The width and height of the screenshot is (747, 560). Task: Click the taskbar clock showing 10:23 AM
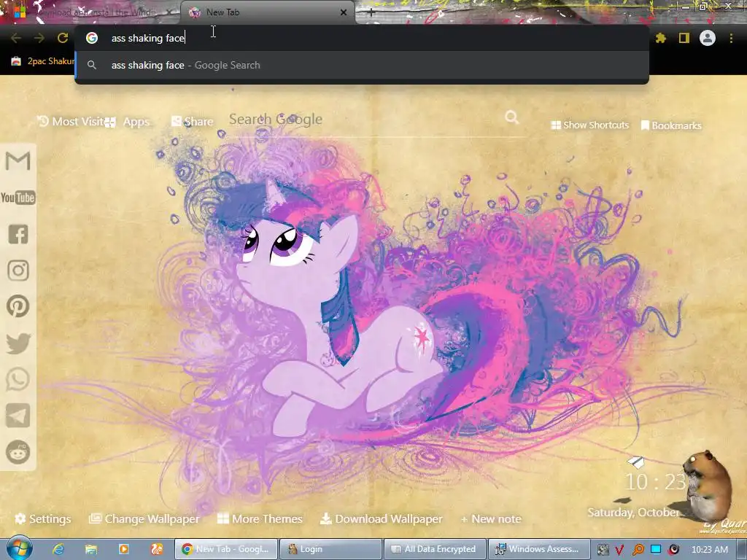(710, 550)
